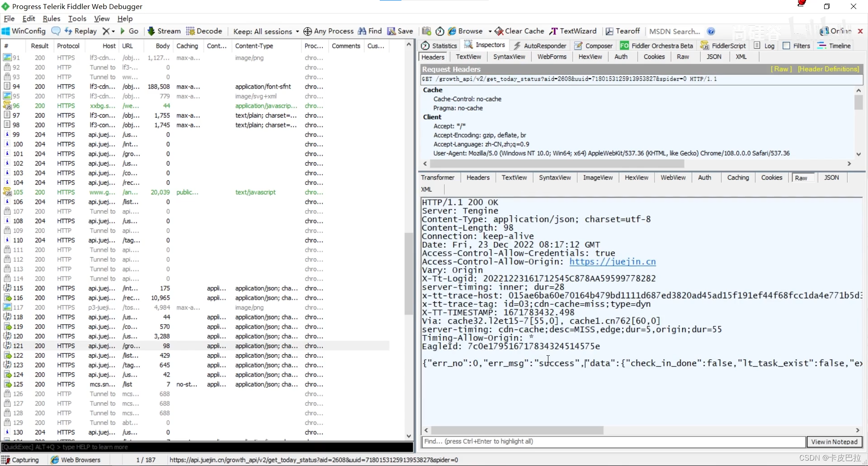Open TextWizard tool

click(573, 31)
